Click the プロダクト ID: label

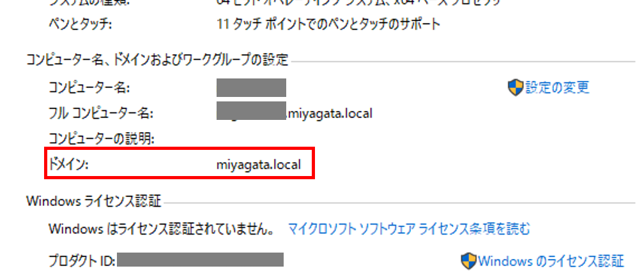(82, 261)
